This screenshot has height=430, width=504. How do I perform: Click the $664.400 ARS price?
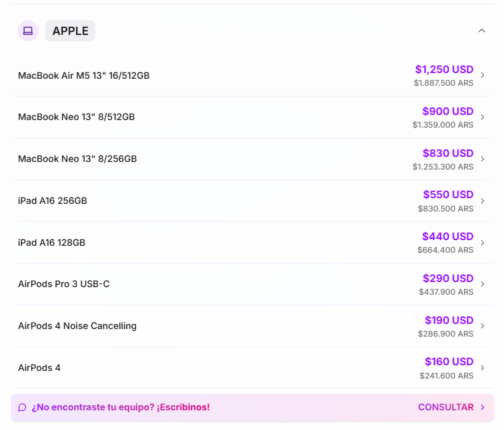[445, 250]
